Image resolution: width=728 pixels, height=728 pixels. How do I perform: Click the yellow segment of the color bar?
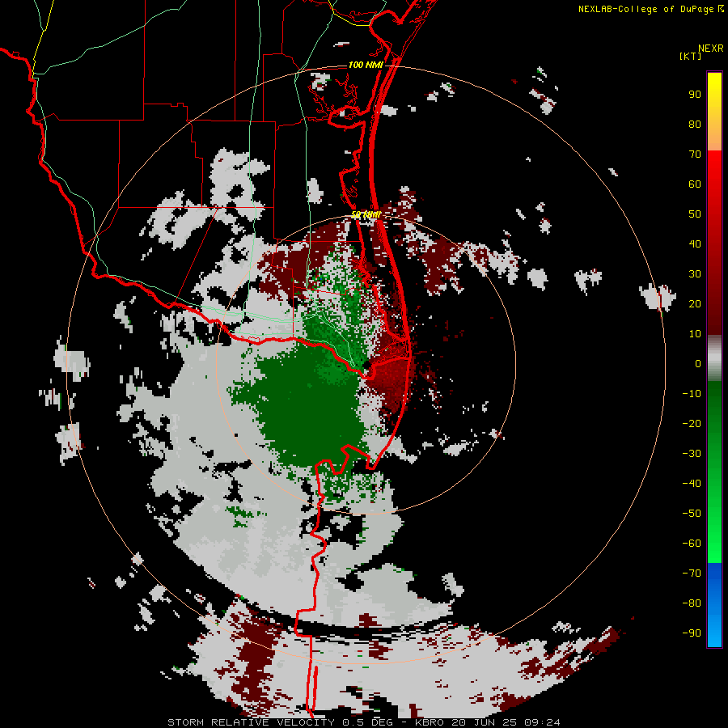714,112
